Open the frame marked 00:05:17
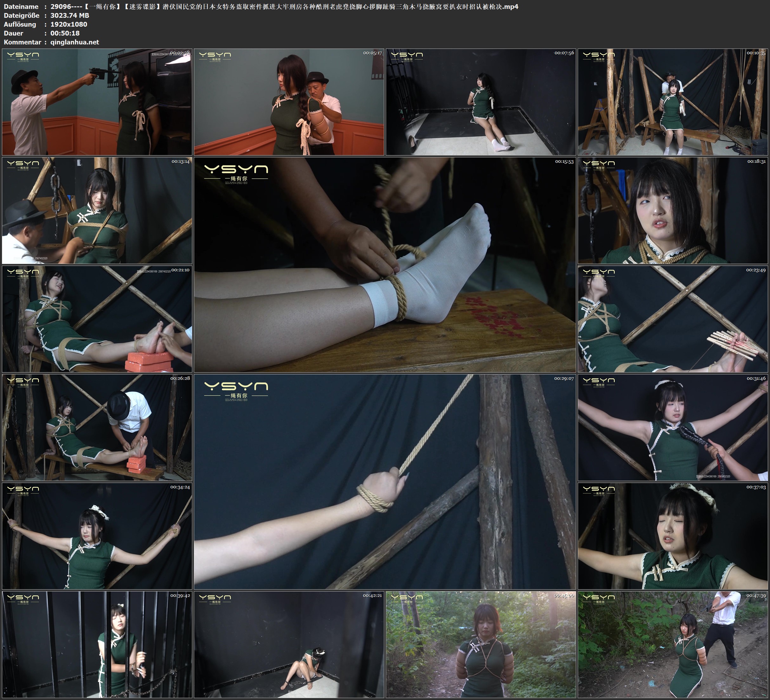The image size is (770, 700). 289,102
